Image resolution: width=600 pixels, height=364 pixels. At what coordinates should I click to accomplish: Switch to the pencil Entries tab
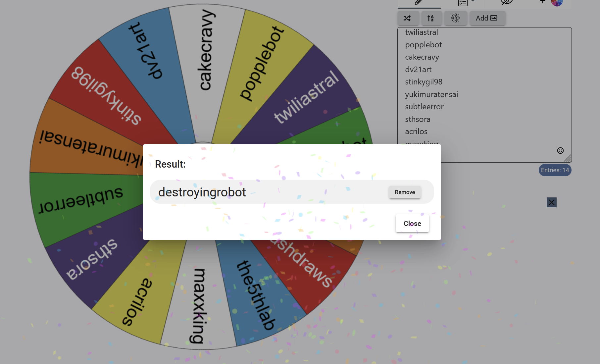[419, 3]
